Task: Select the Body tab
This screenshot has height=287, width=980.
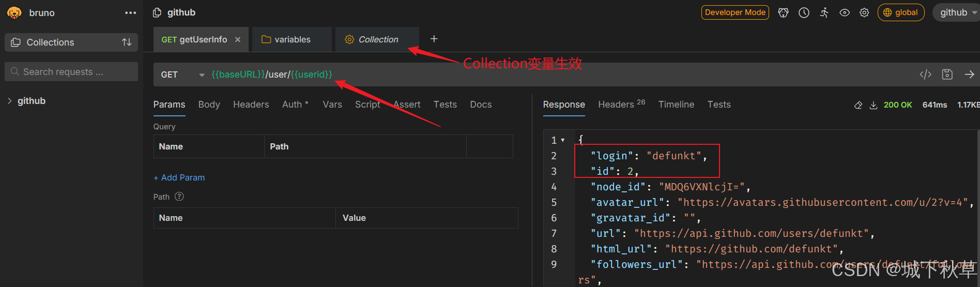Action: [x=209, y=104]
